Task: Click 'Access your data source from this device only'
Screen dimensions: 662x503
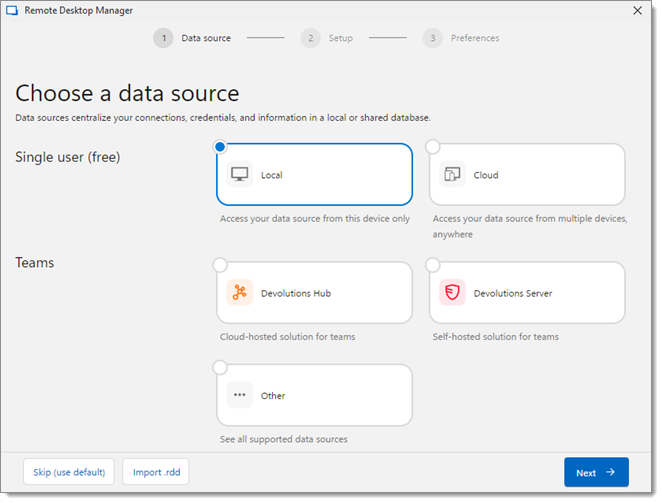Action: click(315, 219)
